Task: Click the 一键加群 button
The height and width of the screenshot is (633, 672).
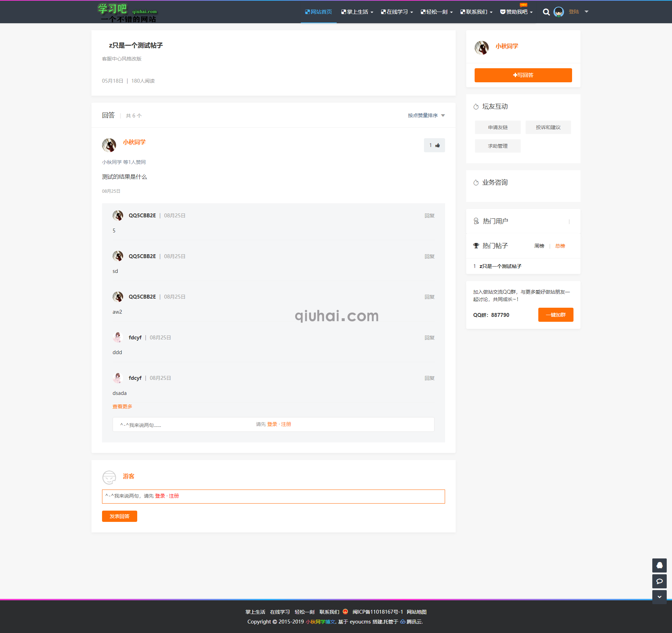Action: coord(556,315)
